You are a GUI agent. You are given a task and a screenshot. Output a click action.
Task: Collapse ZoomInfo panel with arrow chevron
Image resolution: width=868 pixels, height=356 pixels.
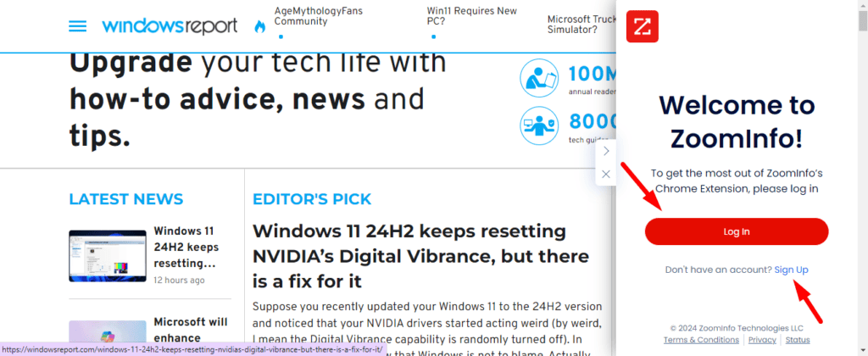(606, 151)
